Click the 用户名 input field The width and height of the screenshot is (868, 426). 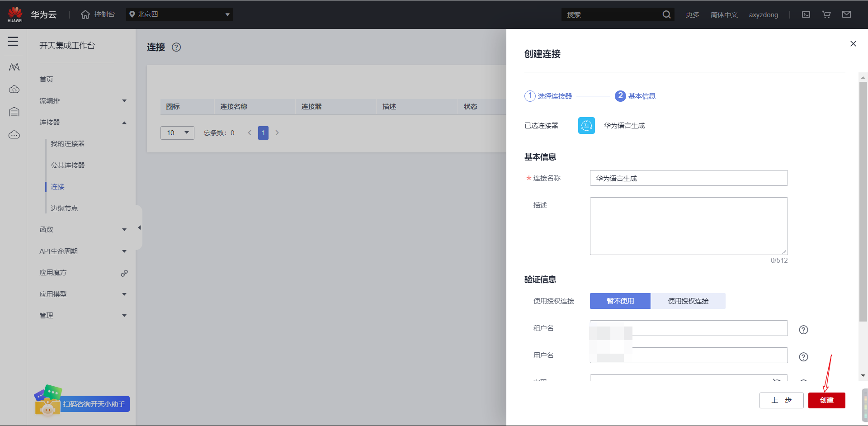coord(689,355)
